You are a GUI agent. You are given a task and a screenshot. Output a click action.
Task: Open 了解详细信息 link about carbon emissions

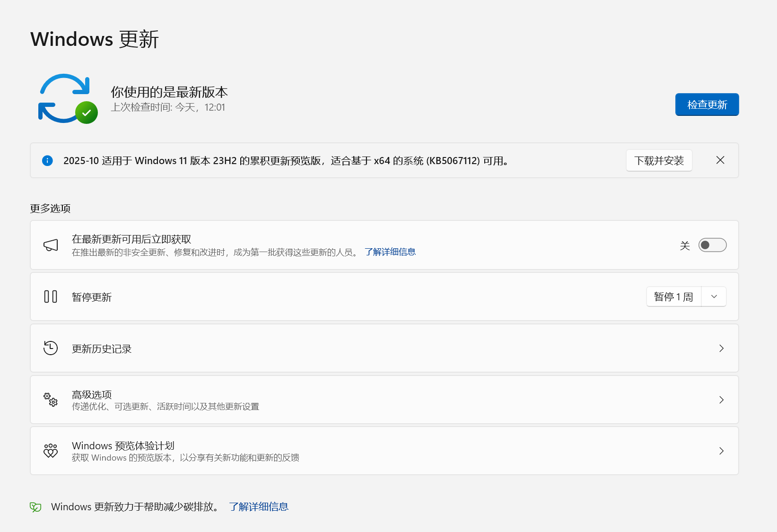pos(259,507)
